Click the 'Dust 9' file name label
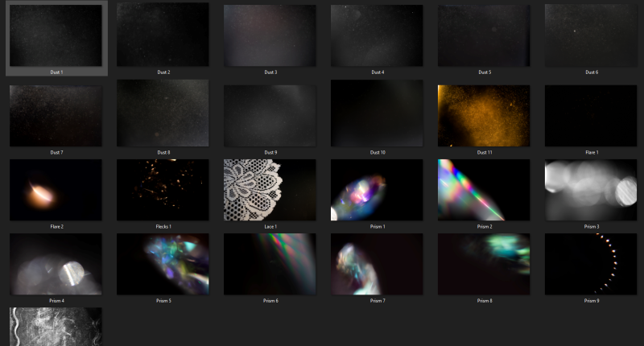This screenshot has height=346, width=644. [270, 152]
